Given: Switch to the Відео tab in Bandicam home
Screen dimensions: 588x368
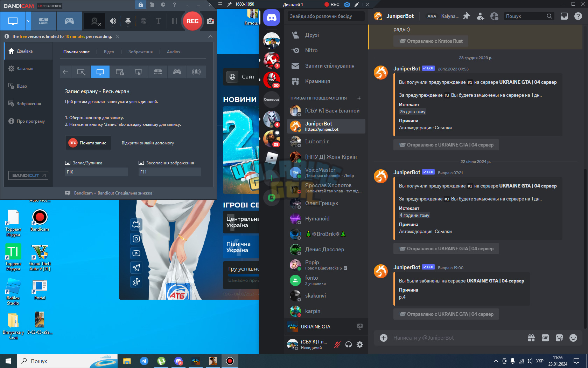Looking at the screenshot, I should (109, 52).
